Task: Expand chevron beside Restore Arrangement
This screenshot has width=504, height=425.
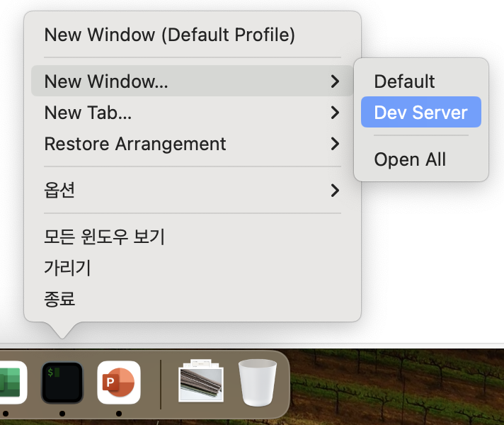Action: 335,144
